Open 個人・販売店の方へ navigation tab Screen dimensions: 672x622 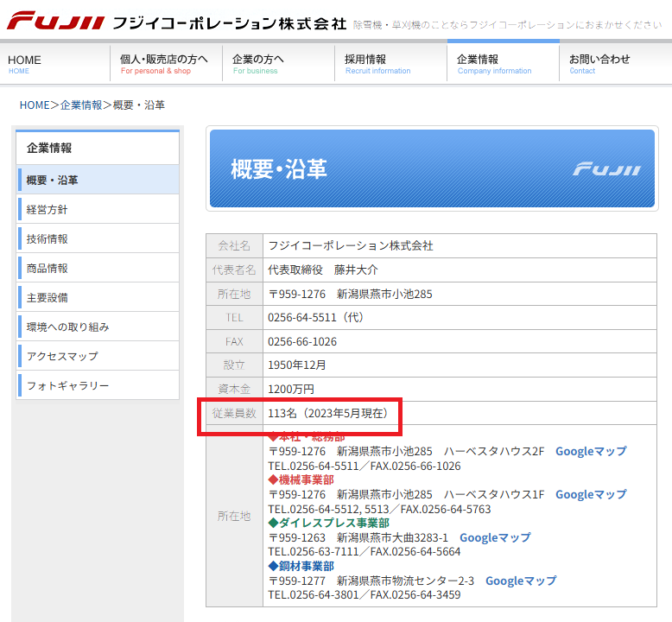pos(167,63)
